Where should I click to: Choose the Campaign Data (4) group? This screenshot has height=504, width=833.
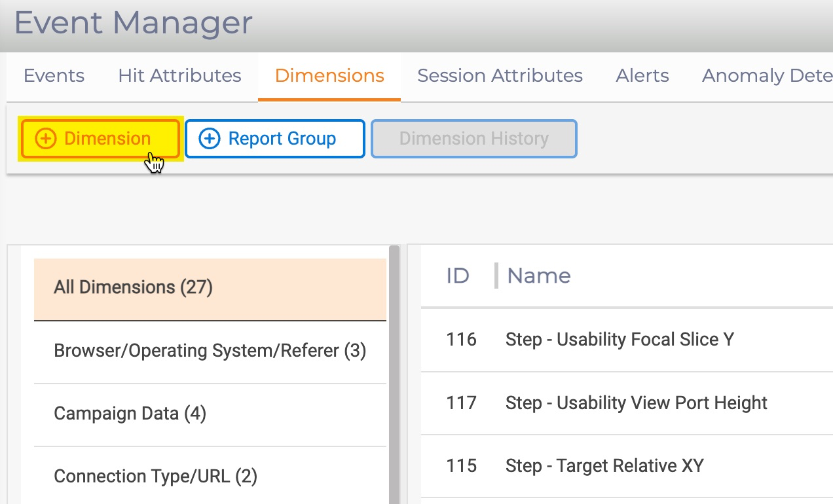[130, 414]
